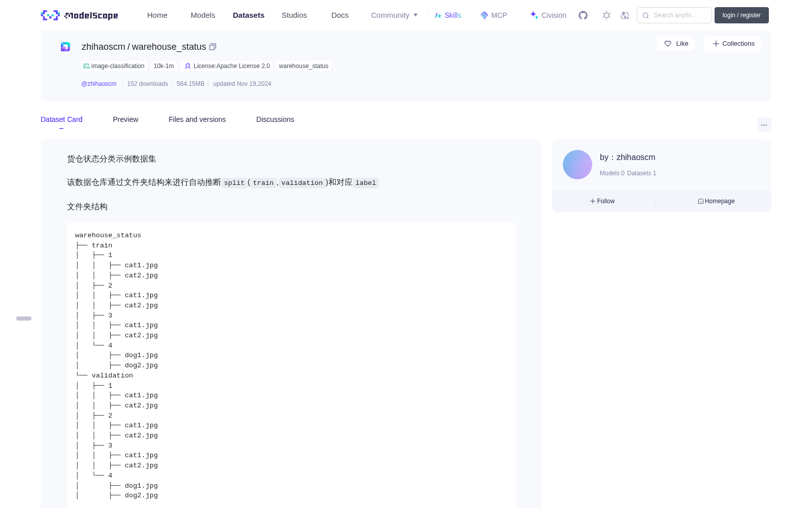
Task: Visit zhihaoscm's Homepage
Action: coord(716,201)
